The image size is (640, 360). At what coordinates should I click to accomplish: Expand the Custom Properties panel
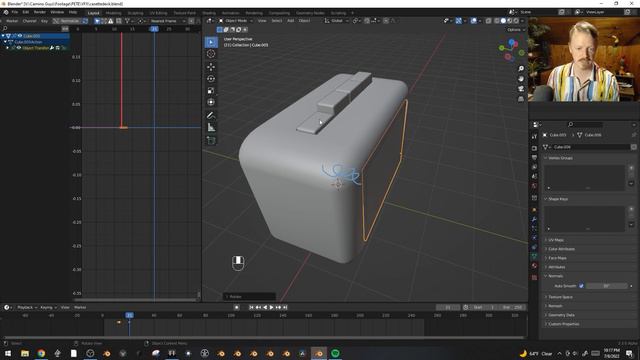546,324
